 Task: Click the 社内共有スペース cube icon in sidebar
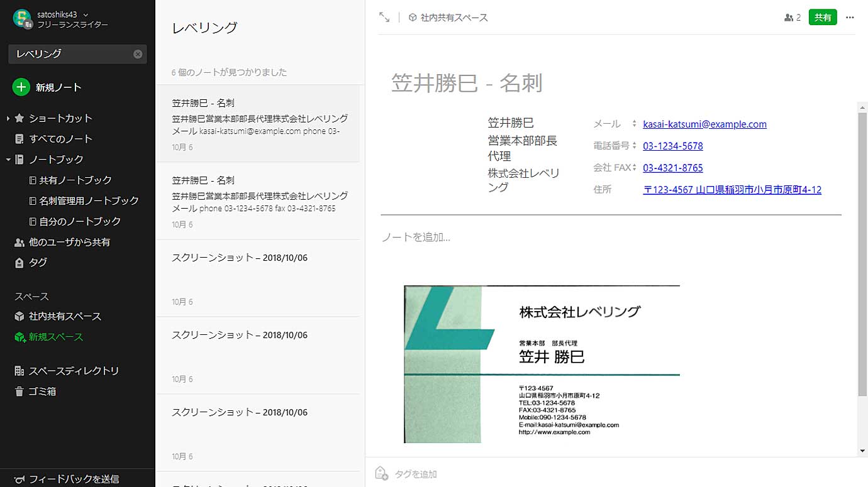coord(19,317)
